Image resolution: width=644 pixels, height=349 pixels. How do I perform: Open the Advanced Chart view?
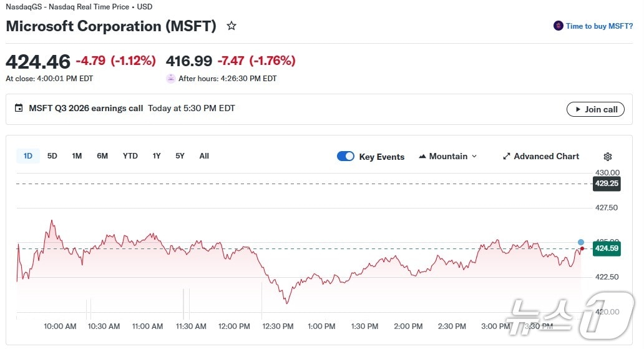[546, 156]
